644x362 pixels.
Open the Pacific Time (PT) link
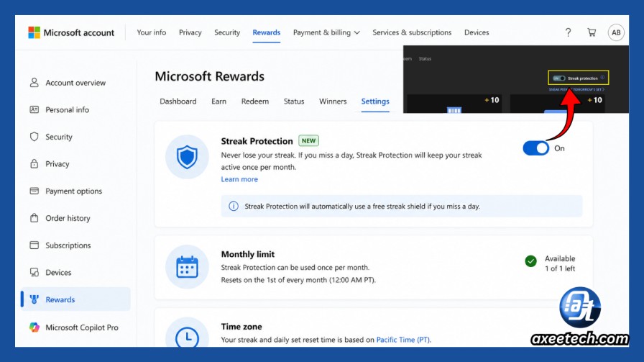[x=403, y=340]
